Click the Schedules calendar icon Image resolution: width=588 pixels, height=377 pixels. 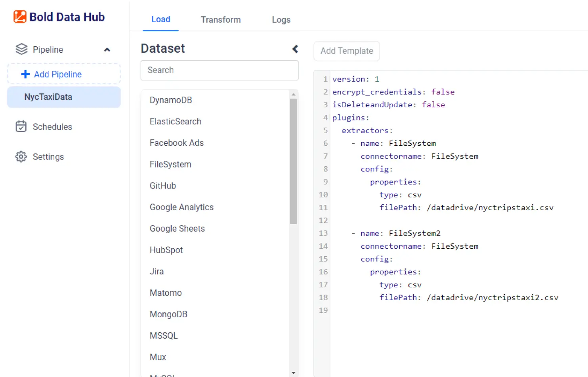pyautogui.click(x=21, y=127)
